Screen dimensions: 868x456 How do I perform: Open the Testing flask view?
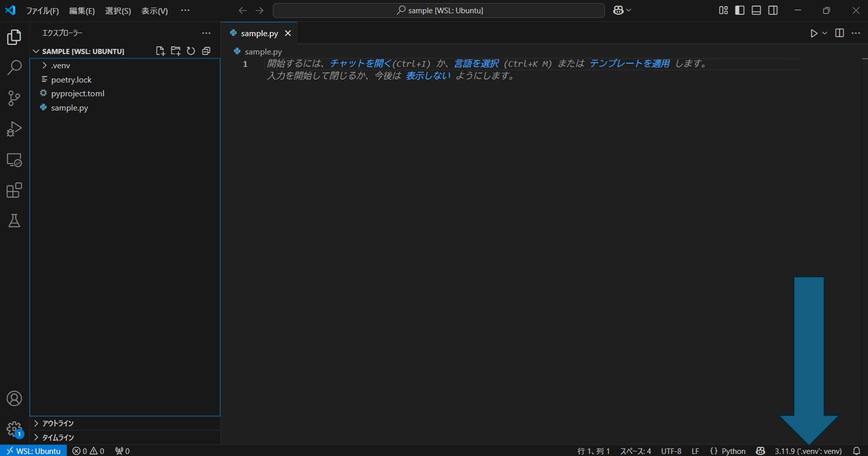(x=14, y=221)
